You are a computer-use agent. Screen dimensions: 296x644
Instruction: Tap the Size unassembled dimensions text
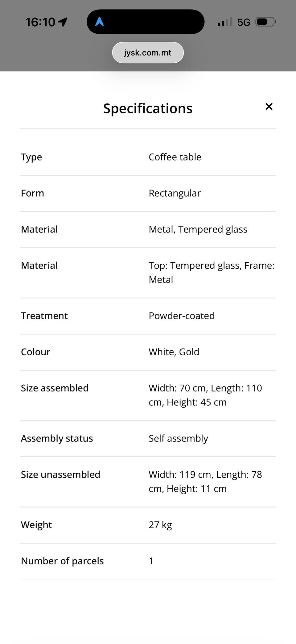[205, 482]
